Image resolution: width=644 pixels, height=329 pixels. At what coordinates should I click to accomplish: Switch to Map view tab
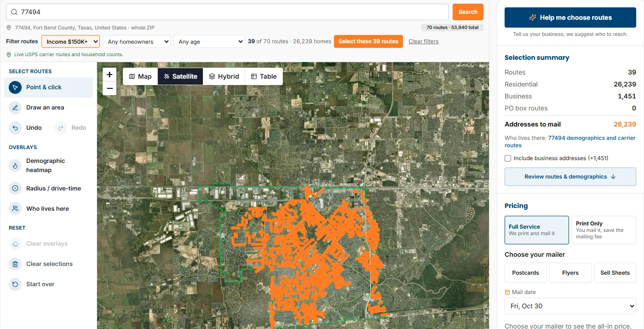140,76
